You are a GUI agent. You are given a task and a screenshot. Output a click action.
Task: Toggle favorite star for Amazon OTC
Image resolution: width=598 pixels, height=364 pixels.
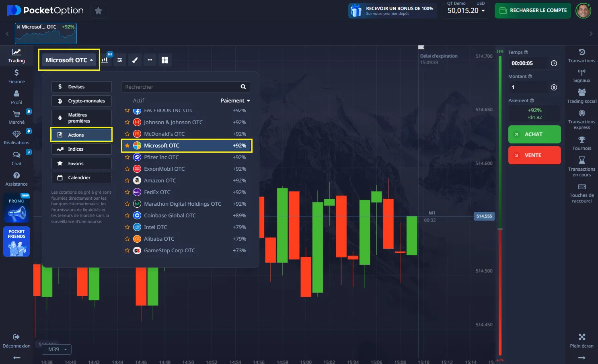coord(127,180)
